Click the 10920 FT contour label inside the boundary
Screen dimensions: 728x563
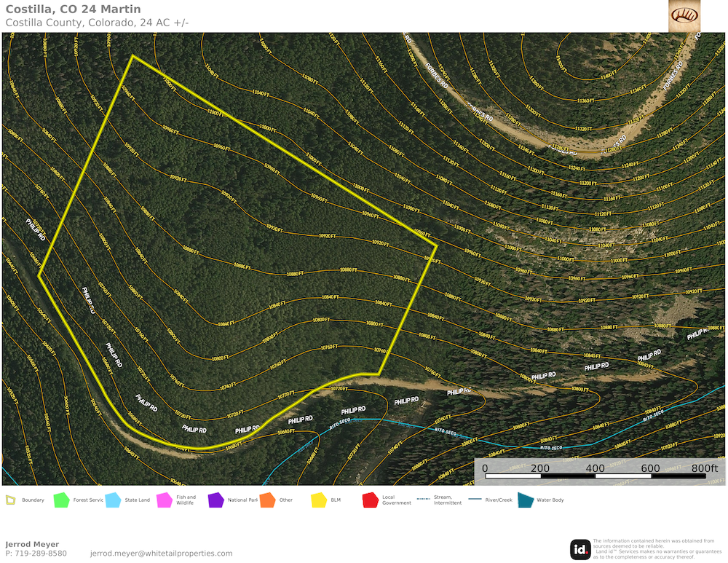[330, 236]
